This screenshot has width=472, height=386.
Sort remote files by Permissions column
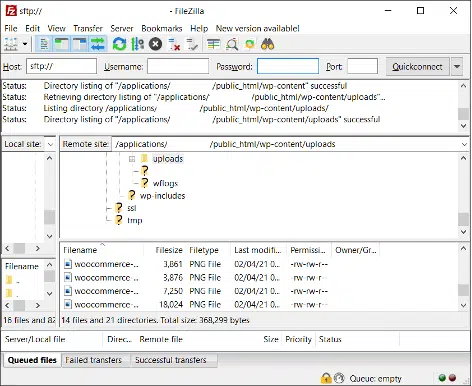309,250
